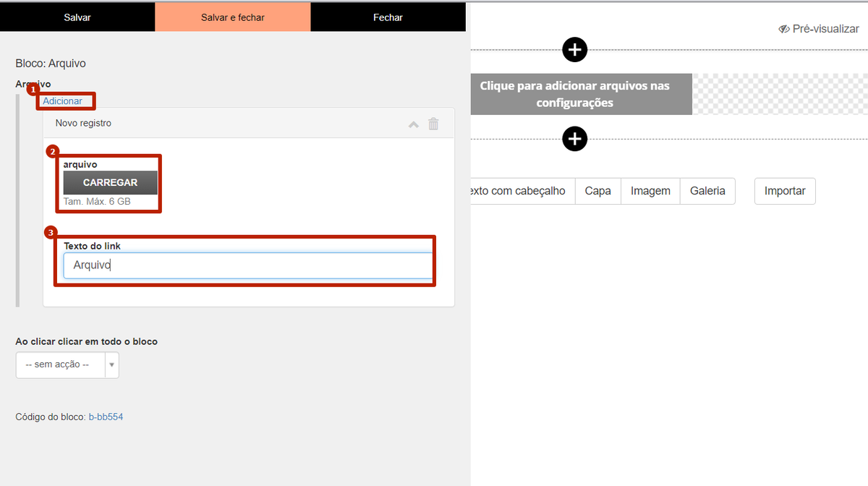Focus the Texto do link field

[247, 265]
